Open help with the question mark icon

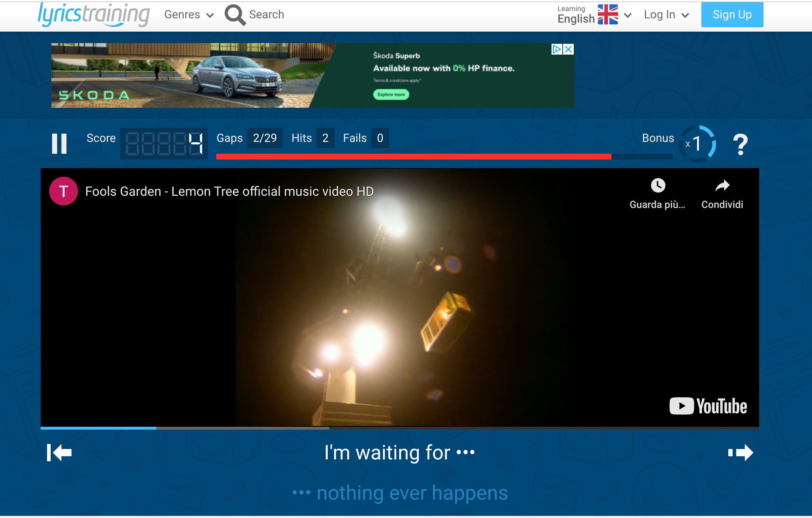pyautogui.click(x=740, y=144)
